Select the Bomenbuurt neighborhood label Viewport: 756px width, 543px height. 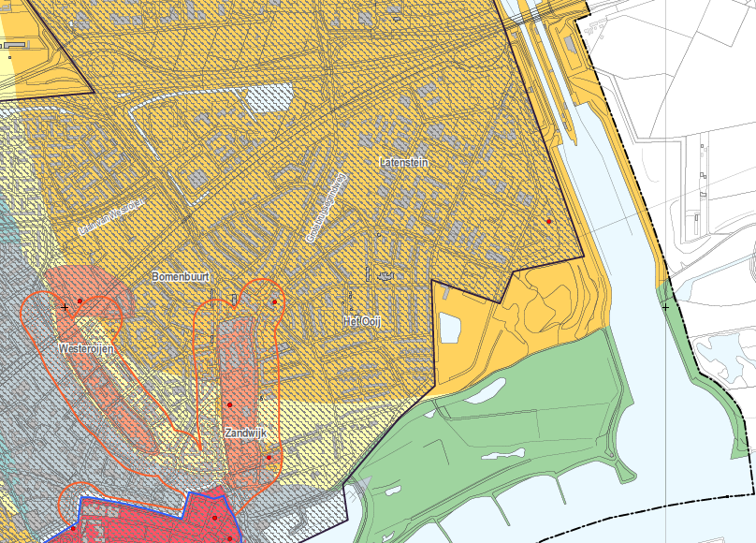(x=180, y=278)
